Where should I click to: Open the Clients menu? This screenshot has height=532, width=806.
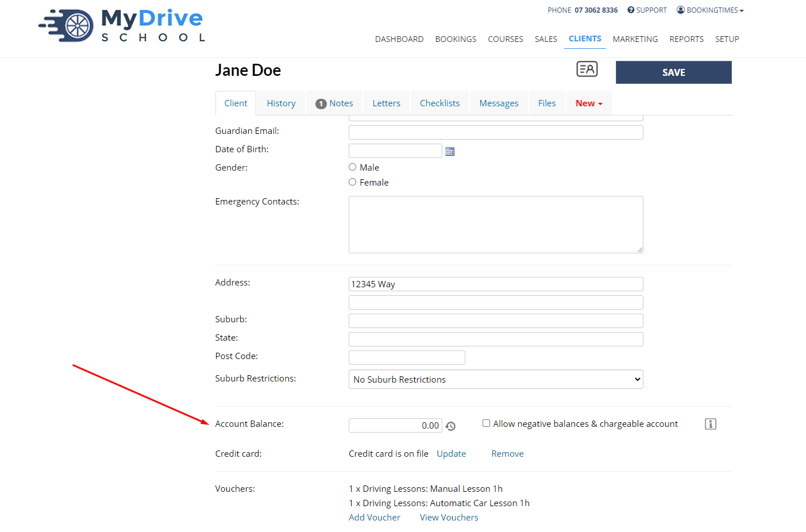point(585,38)
